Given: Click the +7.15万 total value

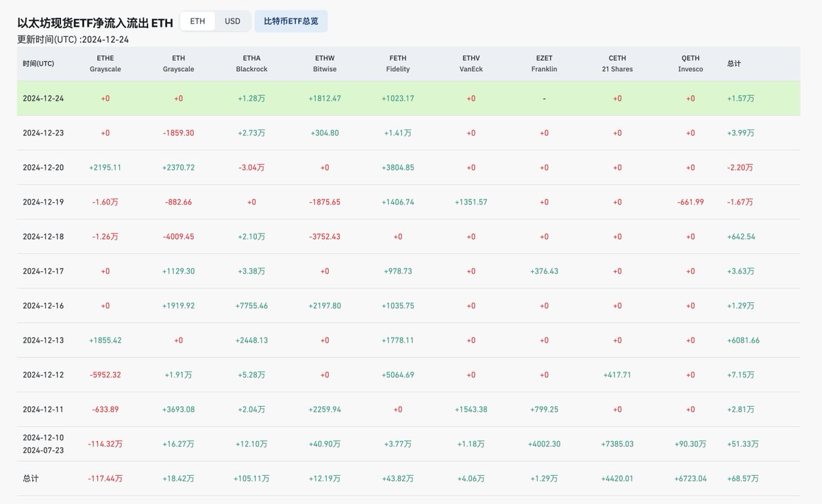Looking at the screenshot, I should coord(740,375).
